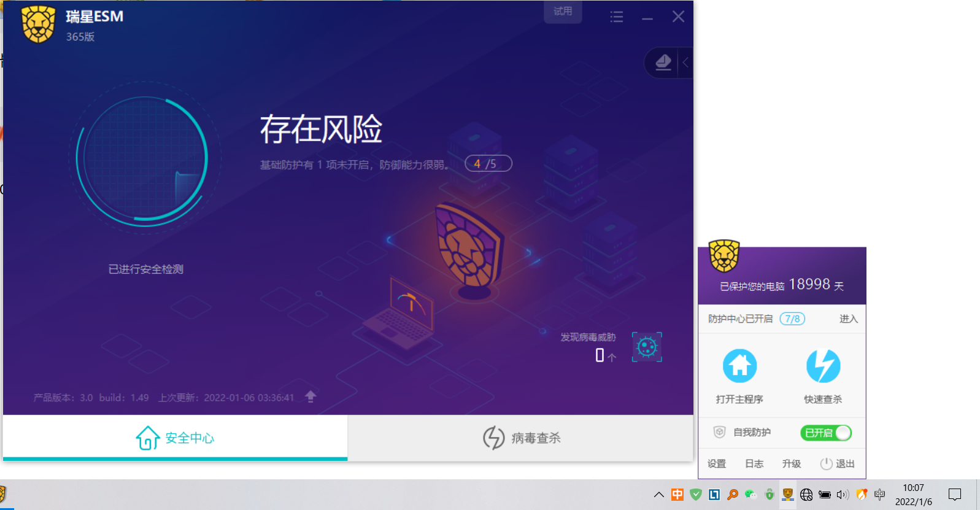
Task: Click the 快速查杀 lightning icon
Action: 823,366
